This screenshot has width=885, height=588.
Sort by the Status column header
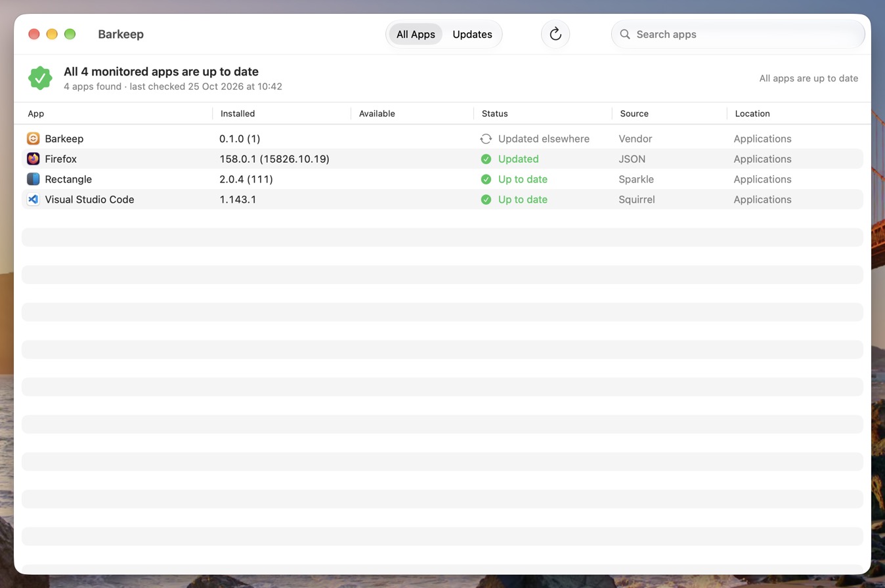pyautogui.click(x=495, y=114)
